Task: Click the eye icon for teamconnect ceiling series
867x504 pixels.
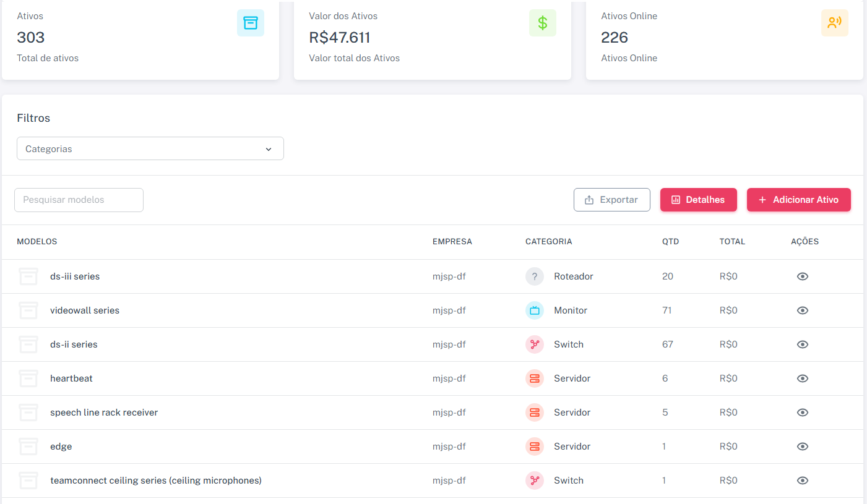Action: (803, 481)
